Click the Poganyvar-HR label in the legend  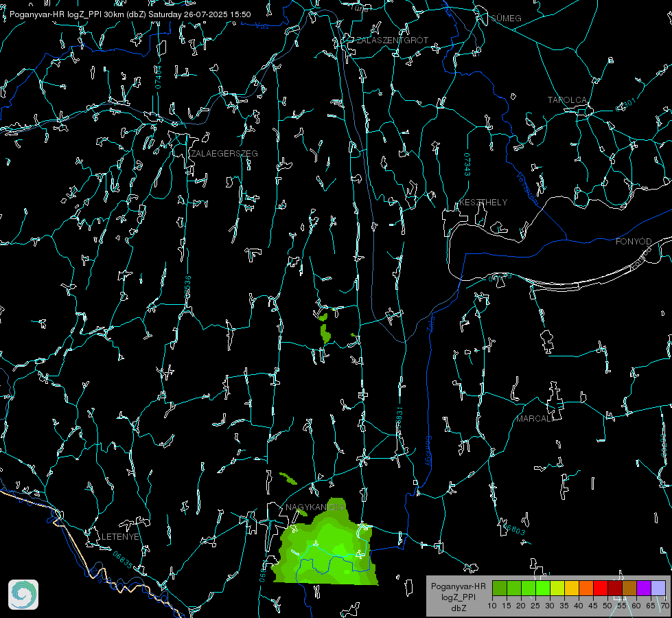(458, 586)
